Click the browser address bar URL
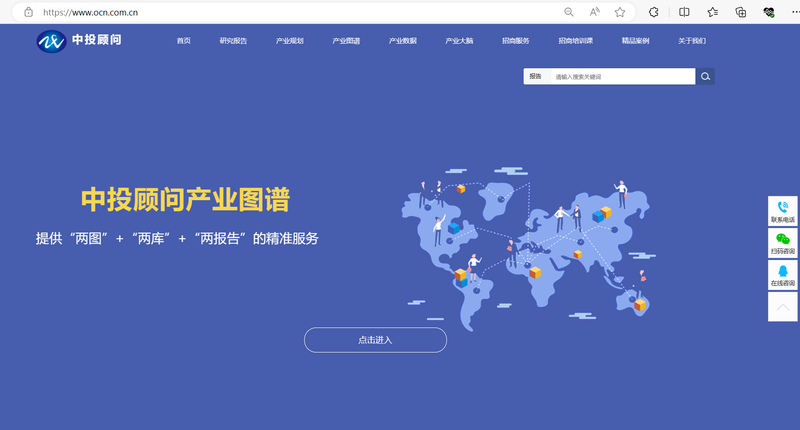The height and width of the screenshot is (430, 800). [90, 12]
